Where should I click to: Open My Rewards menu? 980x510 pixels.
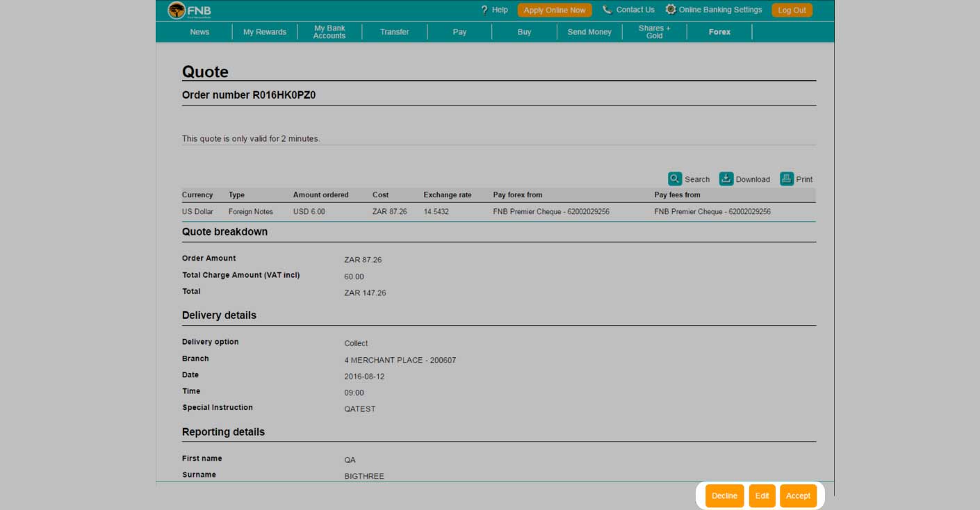[x=265, y=32]
